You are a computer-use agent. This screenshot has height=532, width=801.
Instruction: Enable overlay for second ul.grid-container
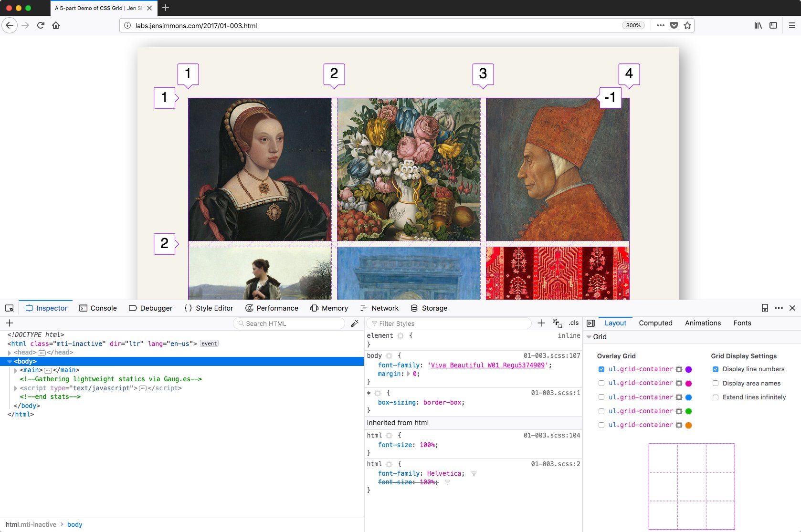coord(601,383)
